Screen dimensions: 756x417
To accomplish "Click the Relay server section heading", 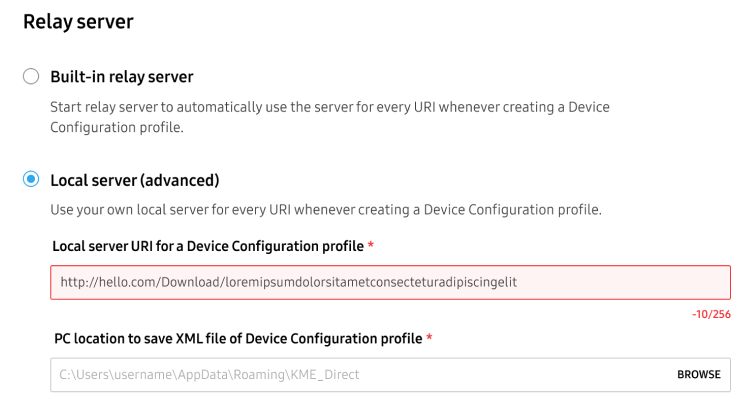I will tap(78, 22).
